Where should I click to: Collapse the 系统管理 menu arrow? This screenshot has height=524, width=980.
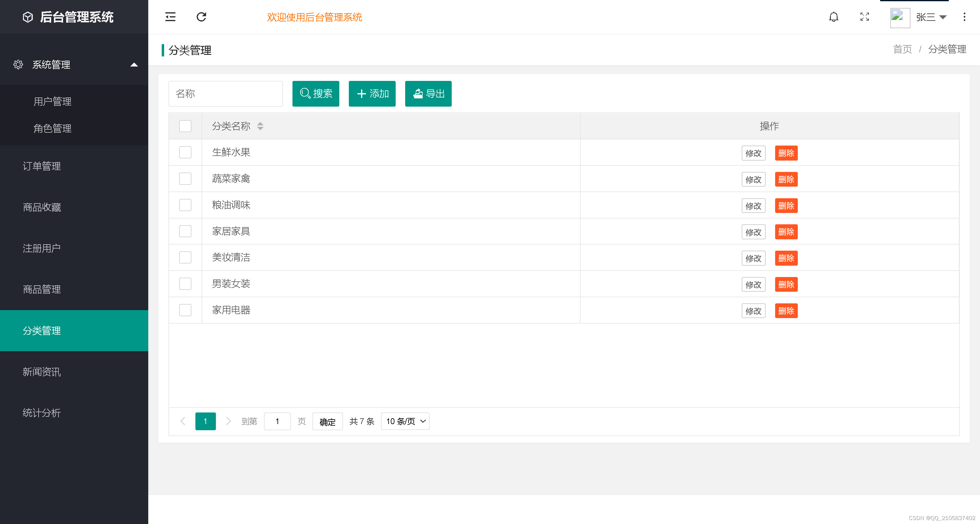coord(134,65)
